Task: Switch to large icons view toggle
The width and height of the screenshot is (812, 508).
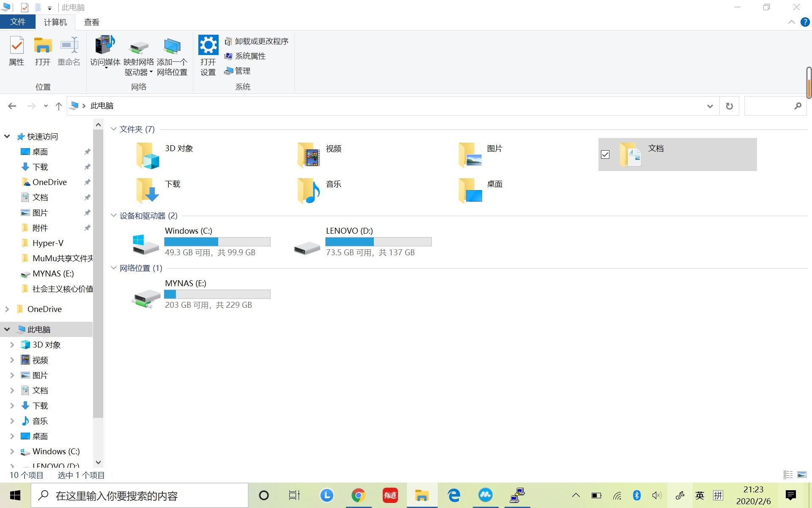Action: [802, 475]
